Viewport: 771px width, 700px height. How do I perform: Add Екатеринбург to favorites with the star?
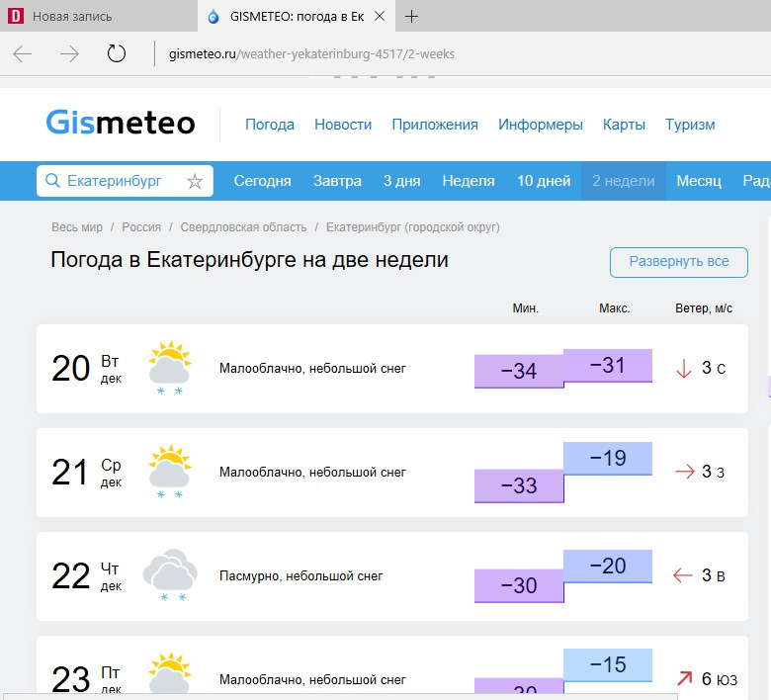[x=195, y=182]
